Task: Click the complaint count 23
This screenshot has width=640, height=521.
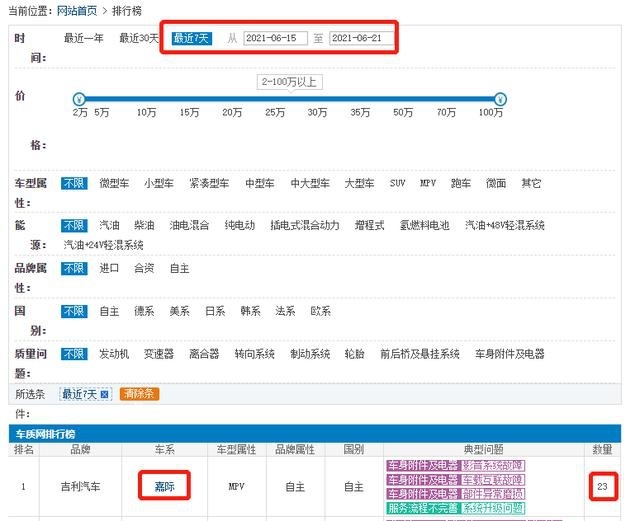Action: pos(602,486)
